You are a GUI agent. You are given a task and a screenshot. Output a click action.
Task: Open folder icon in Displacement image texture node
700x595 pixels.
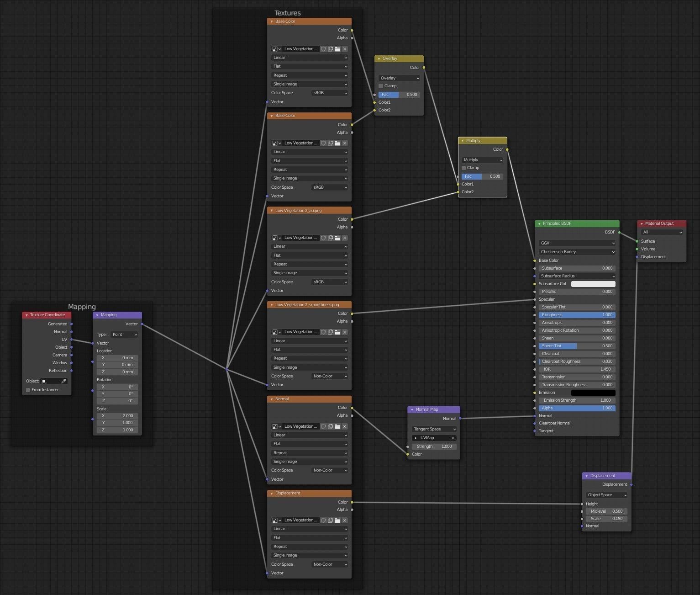(337, 521)
